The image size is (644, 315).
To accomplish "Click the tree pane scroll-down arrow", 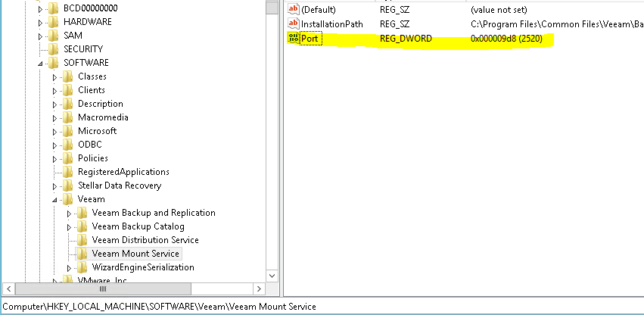I will click(272, 276).
